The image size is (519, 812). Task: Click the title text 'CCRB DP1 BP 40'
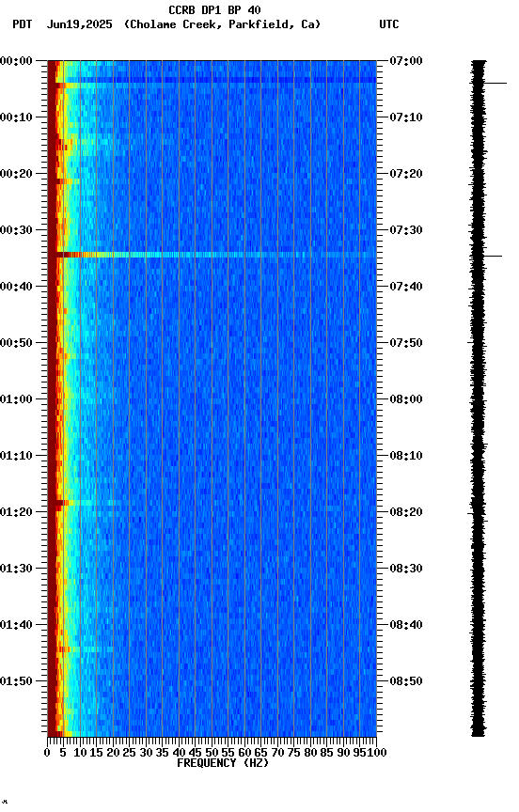point(214,9)
